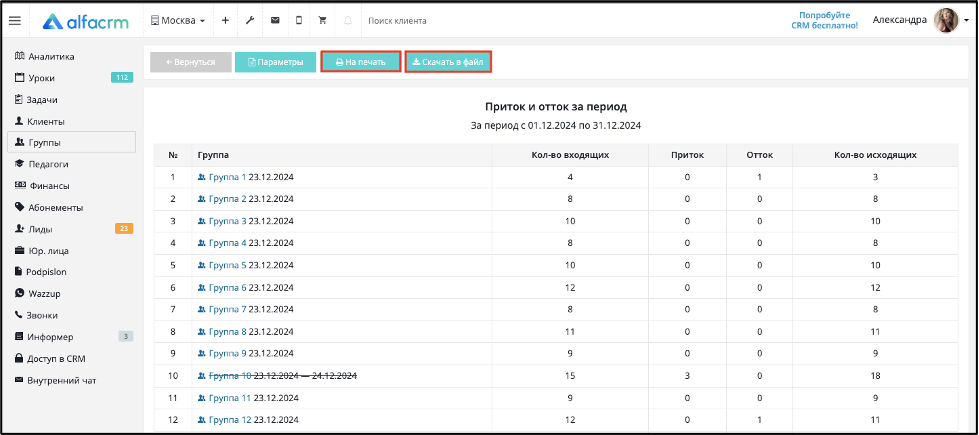The image size is (979, 435).
Task: Open the shopping cart icon
Action: point(323,21)
